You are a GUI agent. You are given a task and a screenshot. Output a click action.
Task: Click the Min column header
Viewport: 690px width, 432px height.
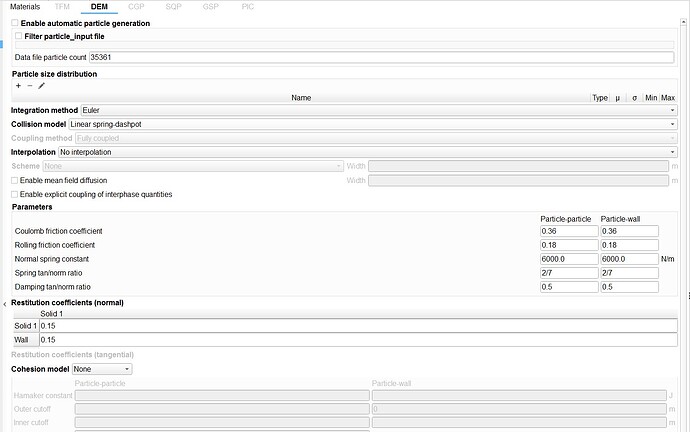[651, 98]
